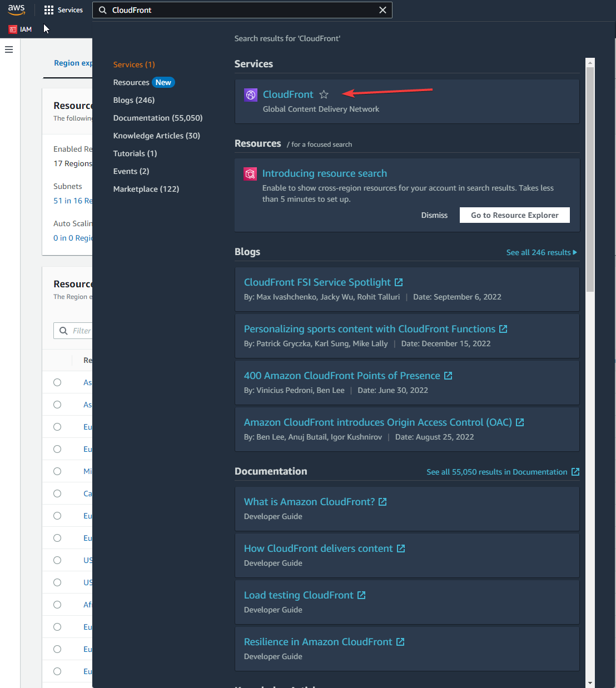Click the AWS logo home icon
This screenshot has width=616, height=688.
pos(17,10)
